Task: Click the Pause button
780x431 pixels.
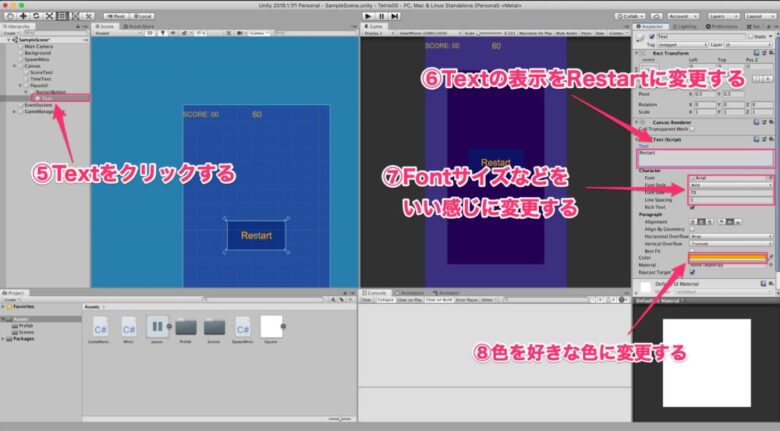Action: [382, 16]
